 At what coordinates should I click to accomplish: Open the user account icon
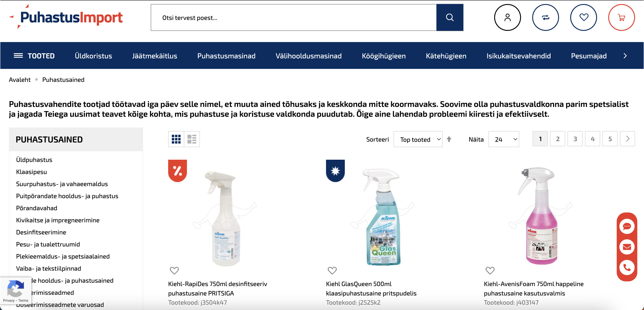pos(508,17)
